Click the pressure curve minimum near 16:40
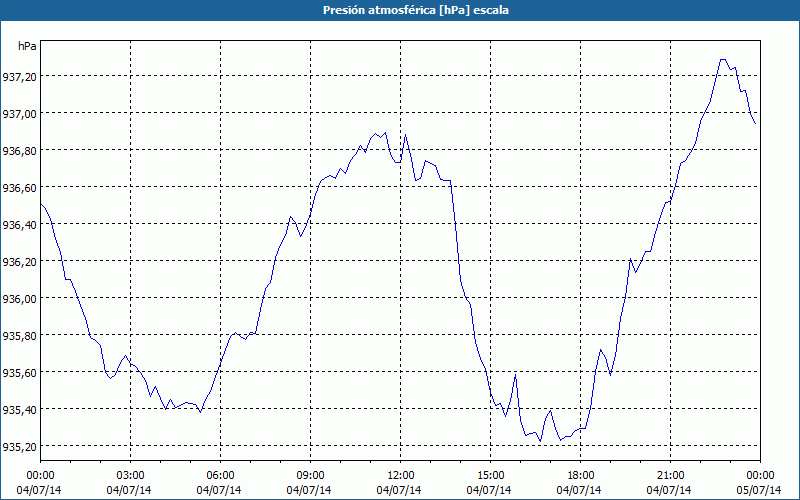The width and height of the screenshot is (800, 500). click(x=540, y=441)
